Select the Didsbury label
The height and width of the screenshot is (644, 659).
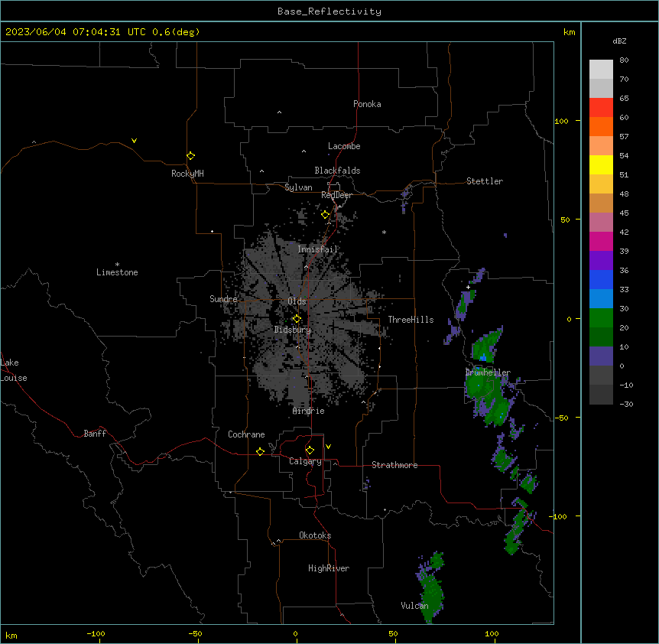[x=293, y=330]
